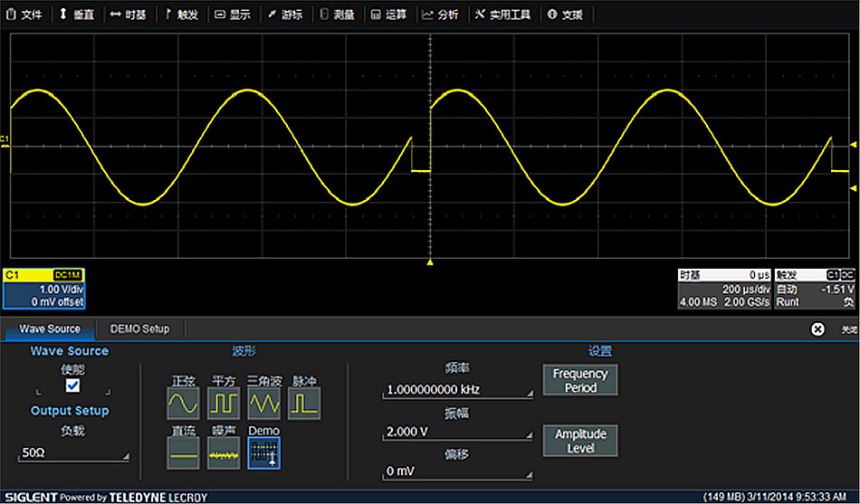Open the amplitude 2.000 V field dropdown

point(457,433)
